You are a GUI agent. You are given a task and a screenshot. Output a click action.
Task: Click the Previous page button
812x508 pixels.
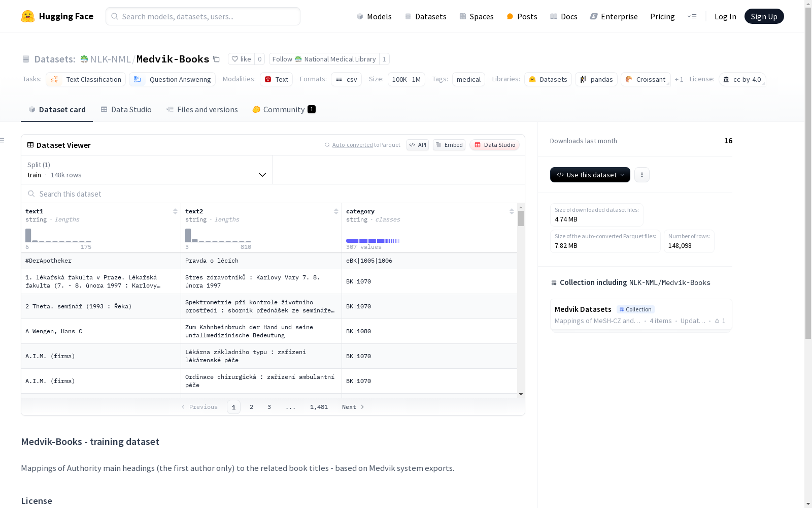coord(199,407)
